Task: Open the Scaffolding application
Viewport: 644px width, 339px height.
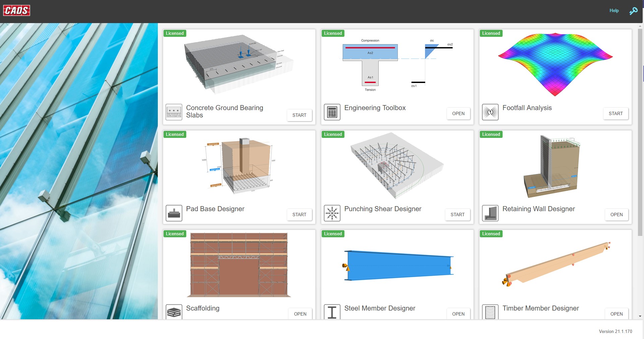Action: [300, 314]
